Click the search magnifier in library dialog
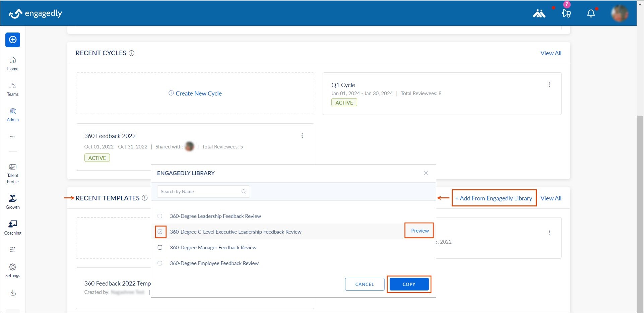 (x=244, y=192)
